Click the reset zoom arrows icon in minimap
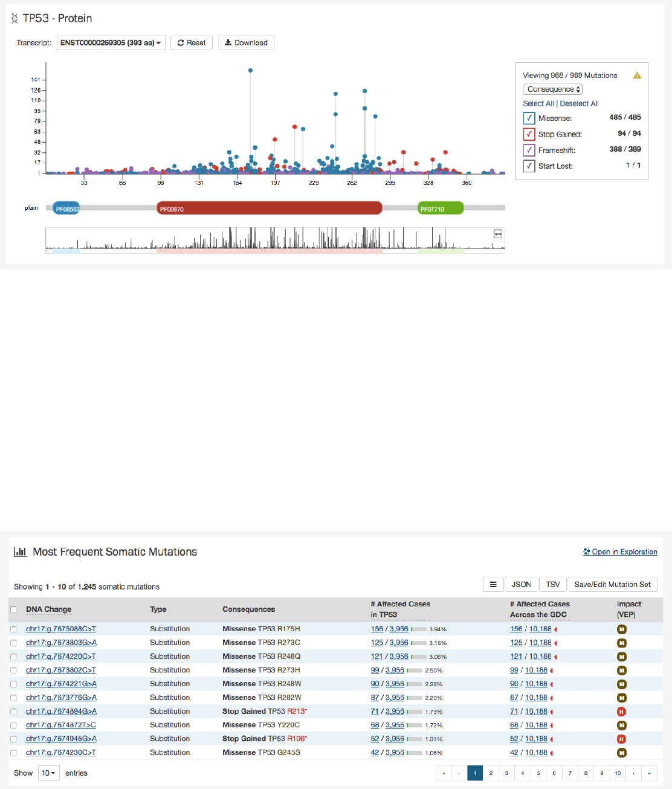The image size is (672, 789). coord(498,234)
